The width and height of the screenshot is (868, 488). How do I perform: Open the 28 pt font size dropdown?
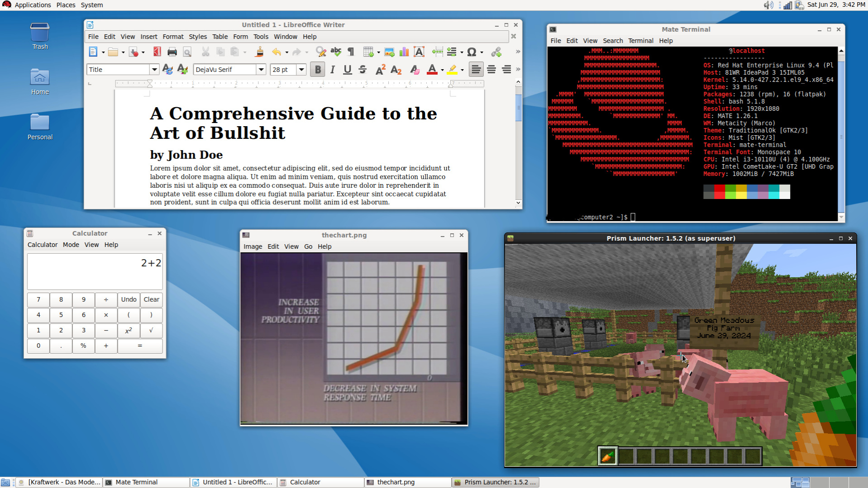click(301, 70)
